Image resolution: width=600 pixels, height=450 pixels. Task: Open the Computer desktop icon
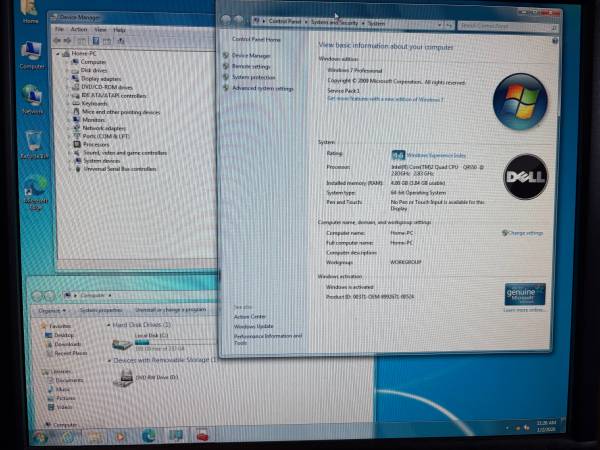pos(31,52)
